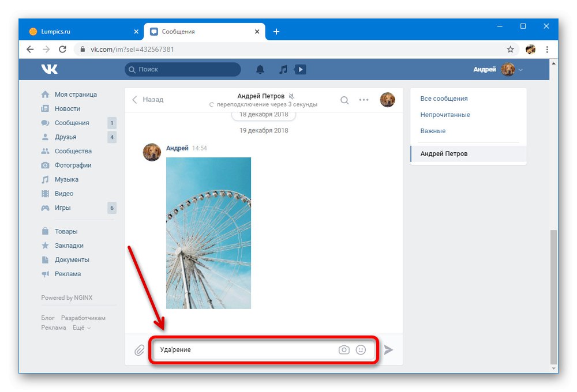
Task: Click the VK logo in the header
Action: 50,69
